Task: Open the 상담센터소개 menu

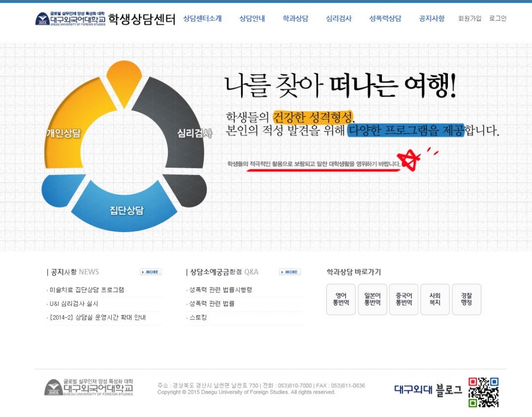Action: point(203,18)
